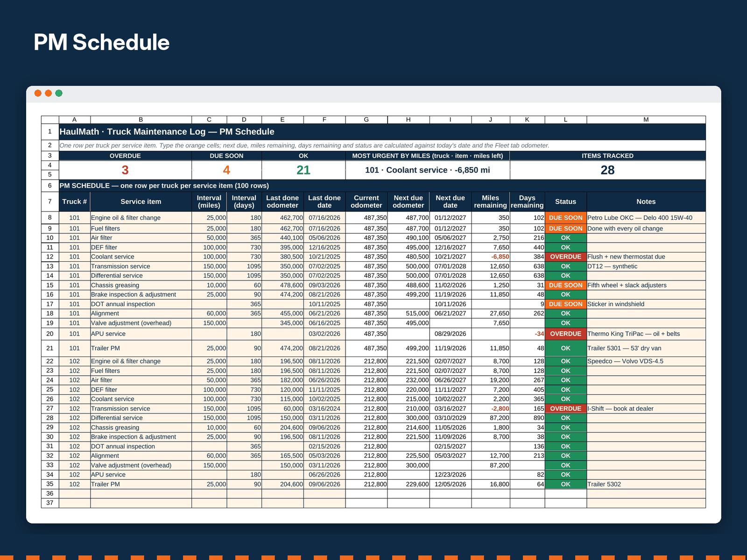Select the 'Trailer 5302' note cell
747x560 pixels.
point(646,484)
